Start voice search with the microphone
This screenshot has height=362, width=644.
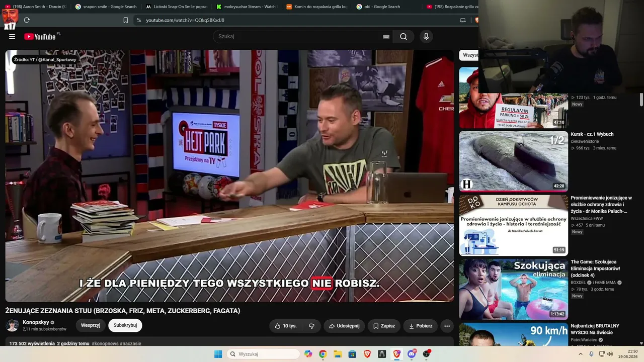pos(426,36)
